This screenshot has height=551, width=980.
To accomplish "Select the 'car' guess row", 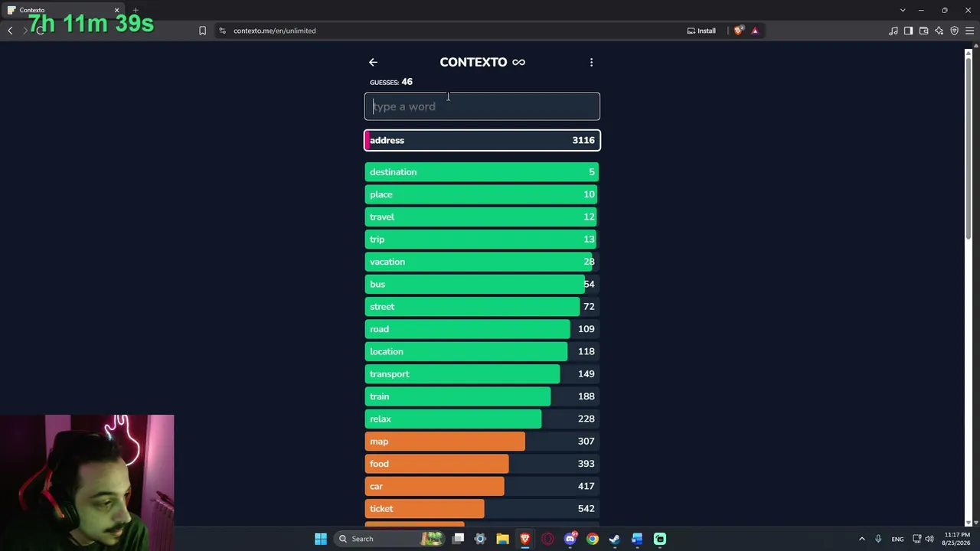I will pyautogui.click(x=482, y=486).
